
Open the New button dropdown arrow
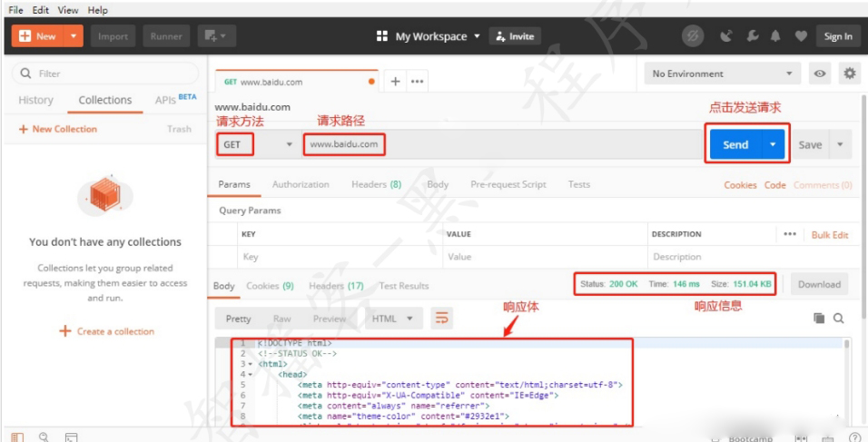click(x=74, y=36)
